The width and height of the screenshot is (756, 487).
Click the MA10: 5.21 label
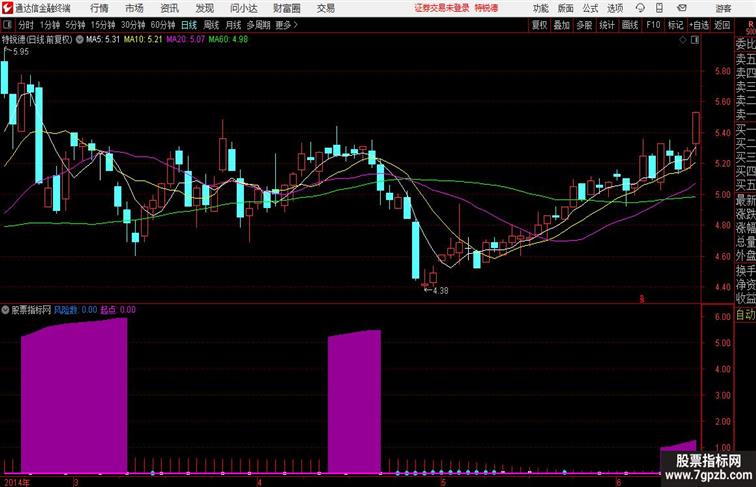coord(143,40)
